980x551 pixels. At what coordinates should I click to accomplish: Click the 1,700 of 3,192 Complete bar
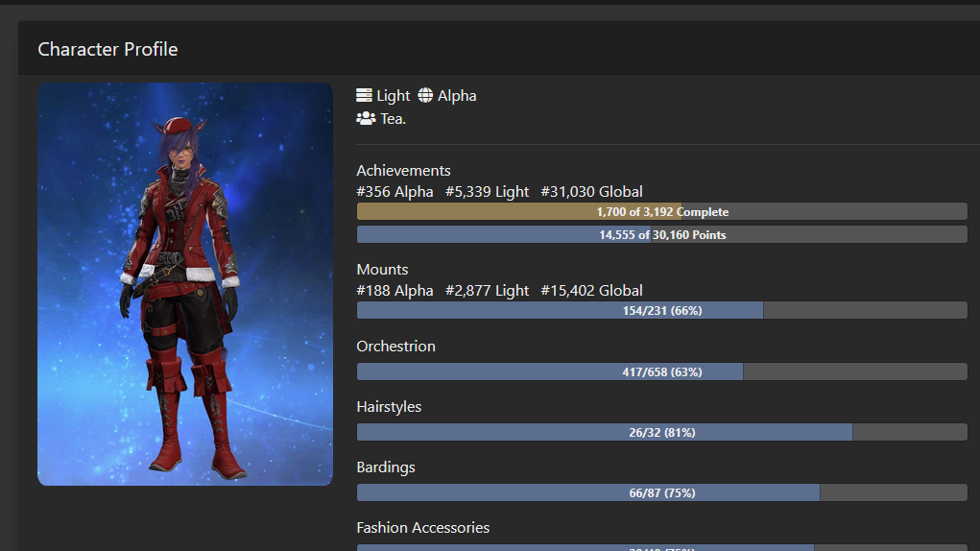point(662,212)
